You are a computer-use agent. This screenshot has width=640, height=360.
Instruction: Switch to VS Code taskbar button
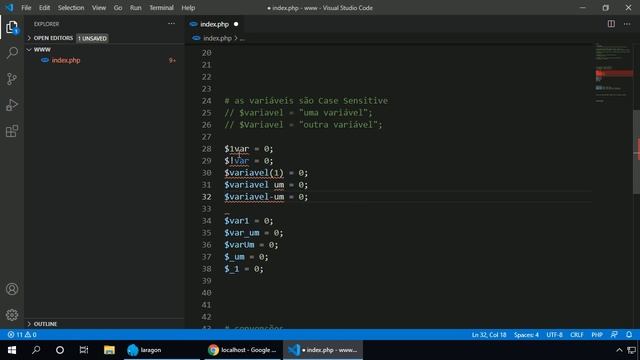point(322,350)
